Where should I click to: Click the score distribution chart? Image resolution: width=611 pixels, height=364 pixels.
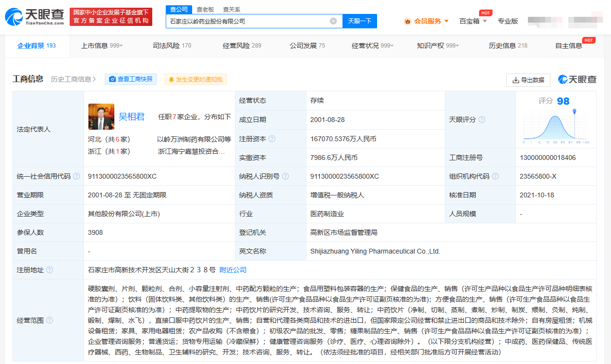click(x=556, y=126)
